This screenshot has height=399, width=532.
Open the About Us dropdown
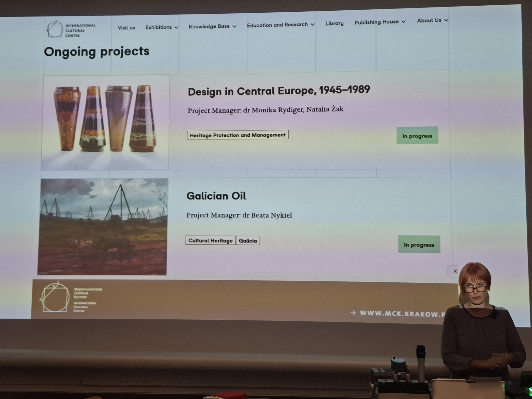tap(432, 20)
